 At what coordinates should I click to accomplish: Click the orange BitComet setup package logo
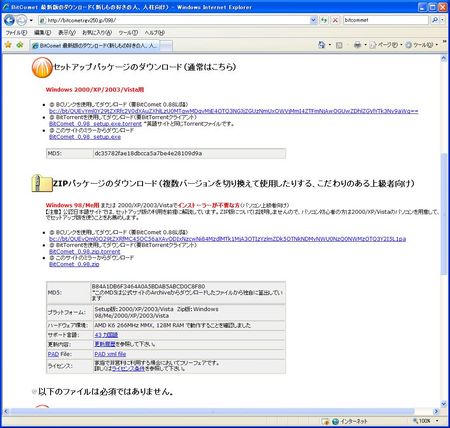42,67
